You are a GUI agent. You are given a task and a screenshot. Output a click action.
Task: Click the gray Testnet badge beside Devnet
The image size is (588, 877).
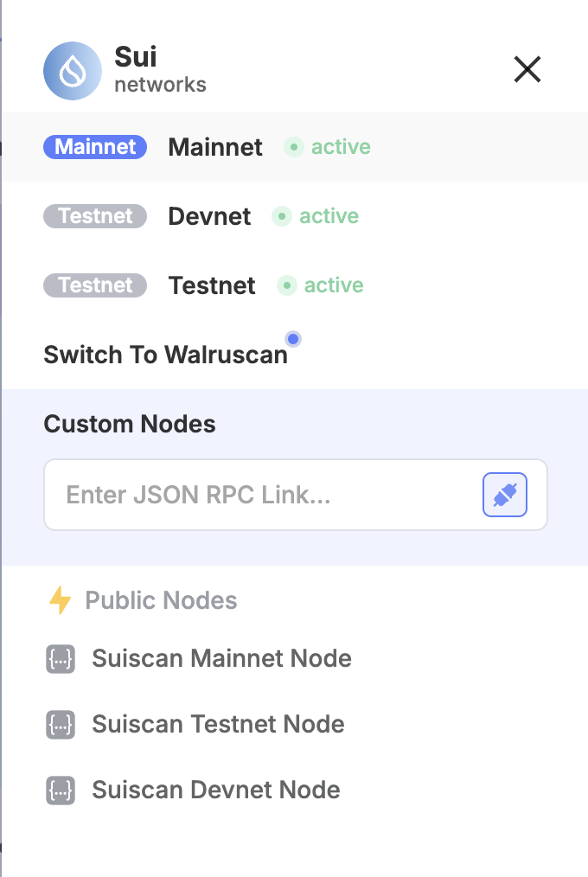tap(95, 216)
